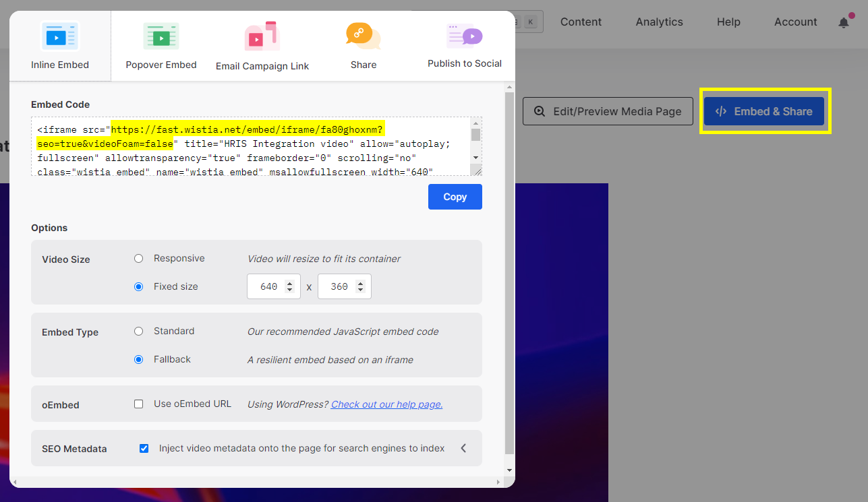Click the Popover Embed green icon
868x502 pixels.
click(161, 36)
